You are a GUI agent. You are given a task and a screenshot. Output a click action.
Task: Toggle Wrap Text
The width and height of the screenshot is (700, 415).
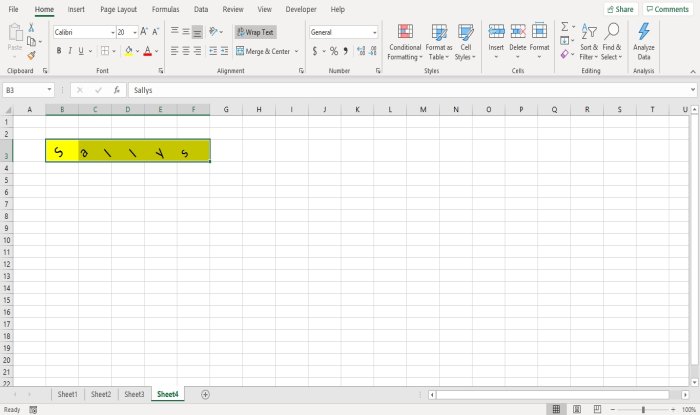pos(256,32)
